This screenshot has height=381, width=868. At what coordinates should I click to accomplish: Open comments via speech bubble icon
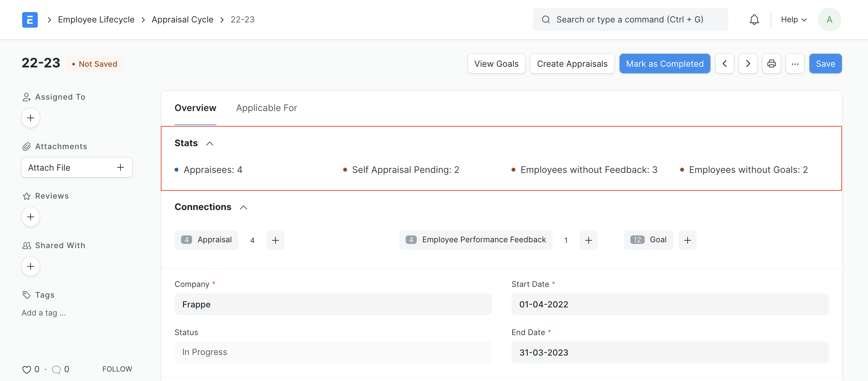pyautogui.click(x=56, y=370)
